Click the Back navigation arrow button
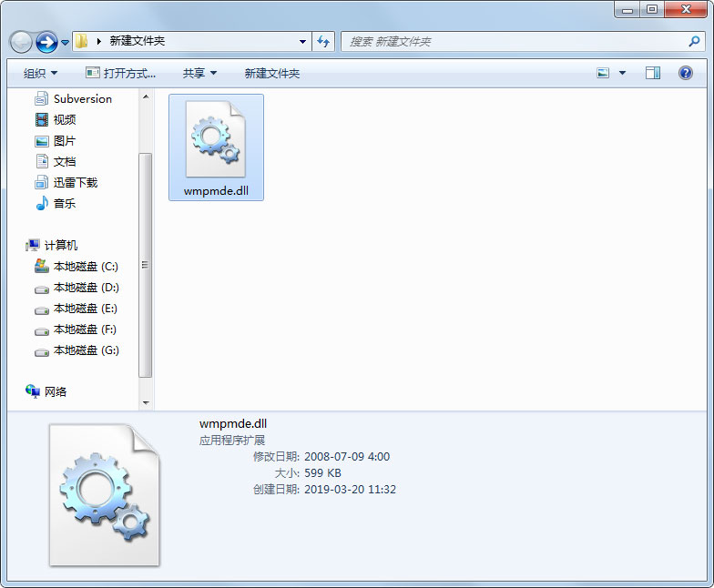This screenshot has width=714, height=588. point(21,42)
